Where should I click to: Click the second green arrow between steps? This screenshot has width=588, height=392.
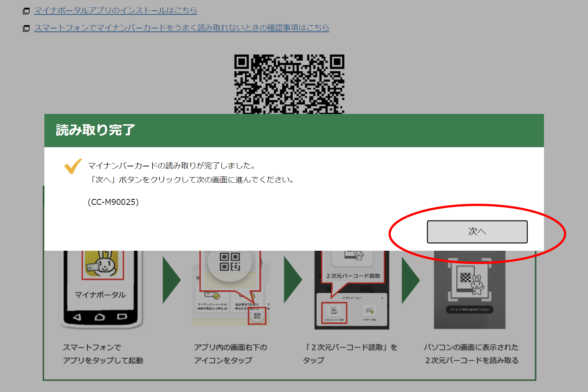tap(293, 280)
